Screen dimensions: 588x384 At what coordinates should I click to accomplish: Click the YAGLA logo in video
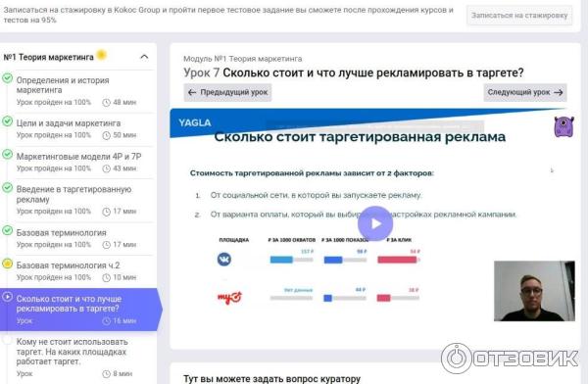point(195,123)
